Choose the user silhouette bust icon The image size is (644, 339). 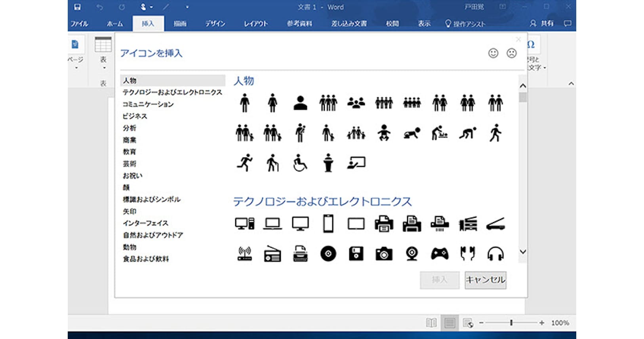[301, 103]
